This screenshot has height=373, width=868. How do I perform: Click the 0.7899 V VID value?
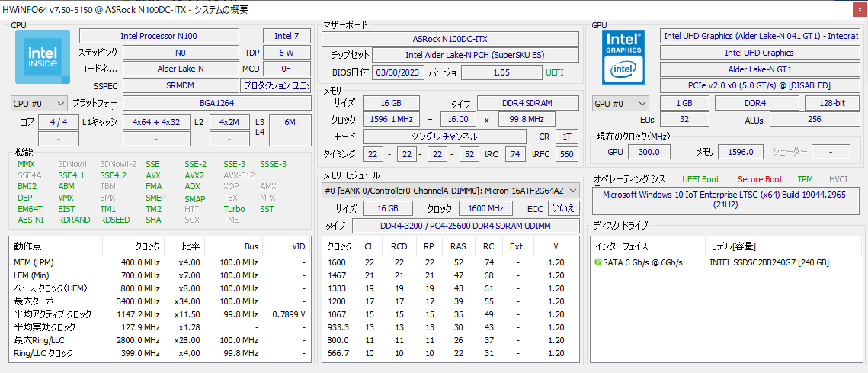pyautogui.click(x=289, y=314)
